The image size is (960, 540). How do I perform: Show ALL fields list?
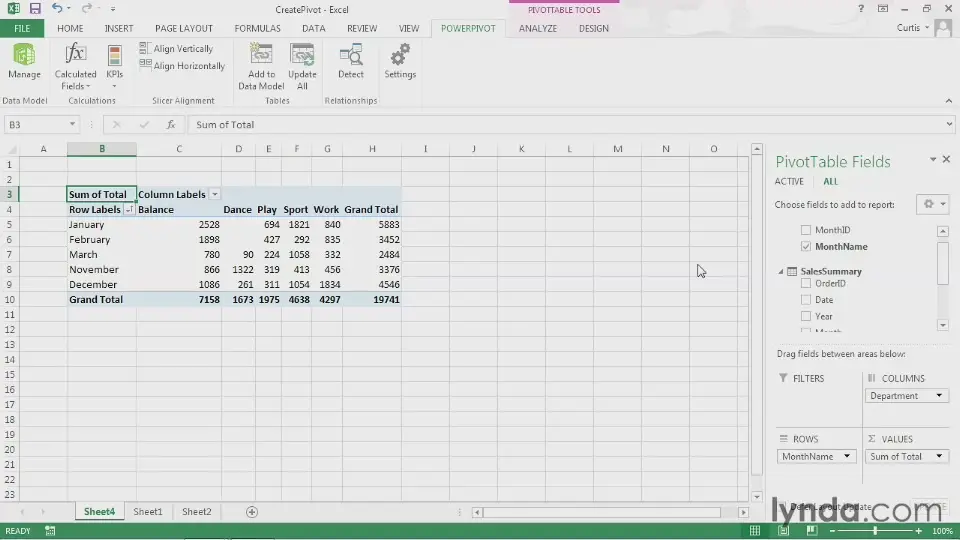pos(830,181)
